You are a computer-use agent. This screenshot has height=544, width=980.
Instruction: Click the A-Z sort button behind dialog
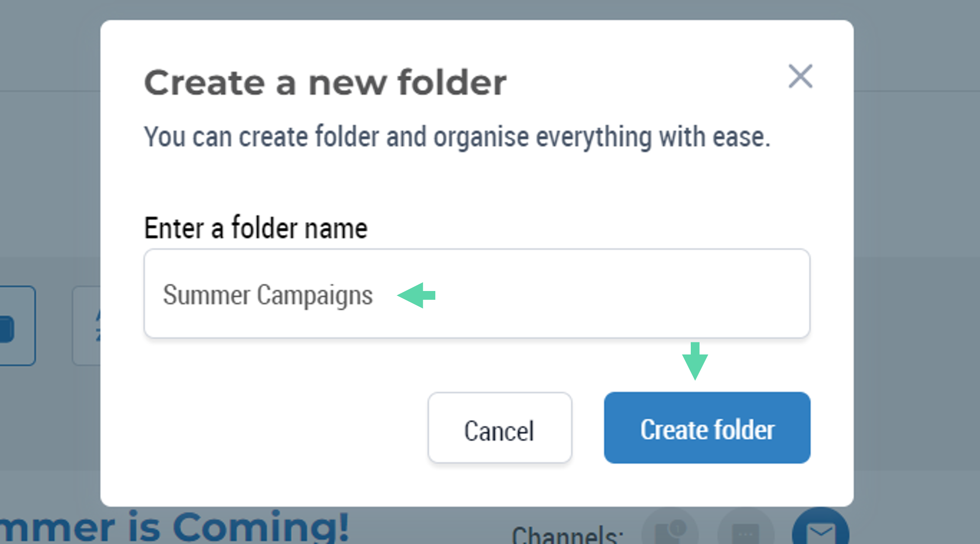[86, 326]
